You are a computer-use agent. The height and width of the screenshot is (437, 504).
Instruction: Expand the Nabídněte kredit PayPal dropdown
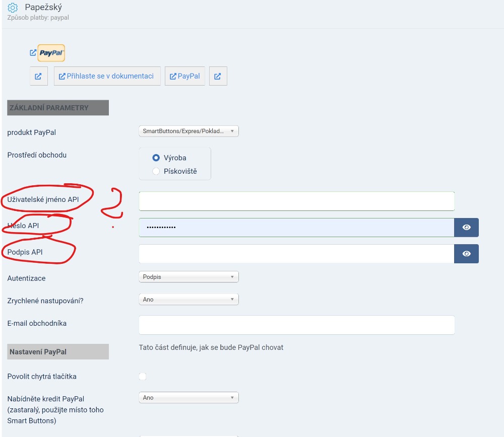[x=188, y=398]
